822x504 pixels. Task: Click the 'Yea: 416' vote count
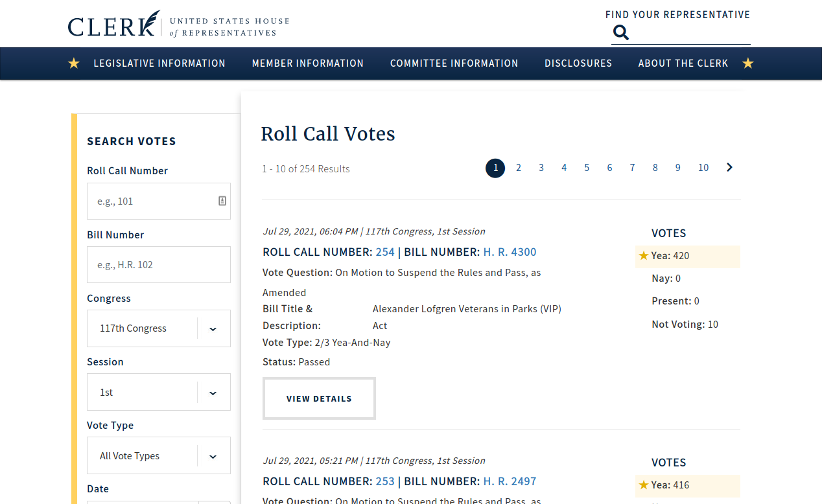[x=670, y=485]
